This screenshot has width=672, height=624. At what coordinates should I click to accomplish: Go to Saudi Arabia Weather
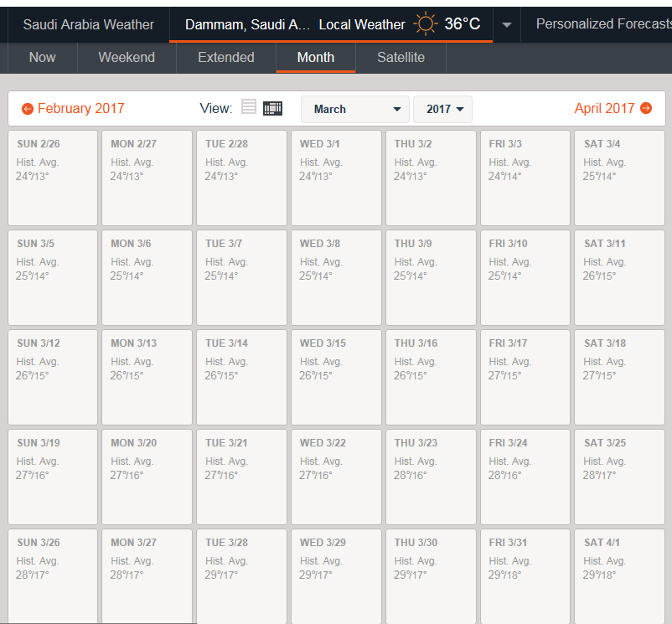(x=88, y=24)
